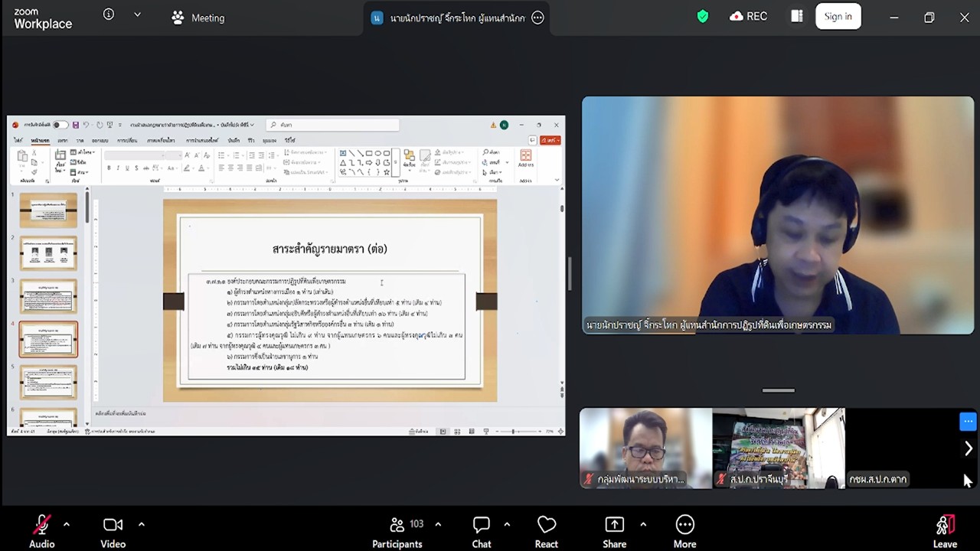The image size is (980, 551).
Task: Open the Chat panel
Action: [x=481, y=525]
